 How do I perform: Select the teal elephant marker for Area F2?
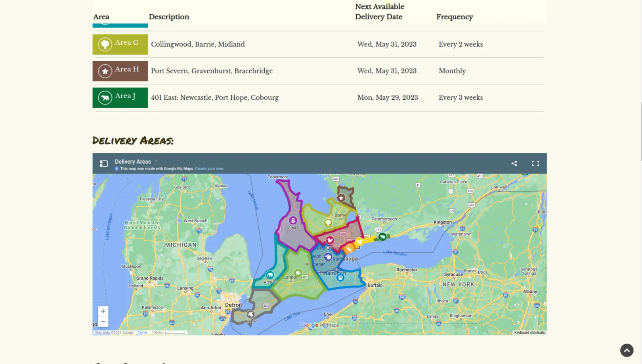point(270,275)
